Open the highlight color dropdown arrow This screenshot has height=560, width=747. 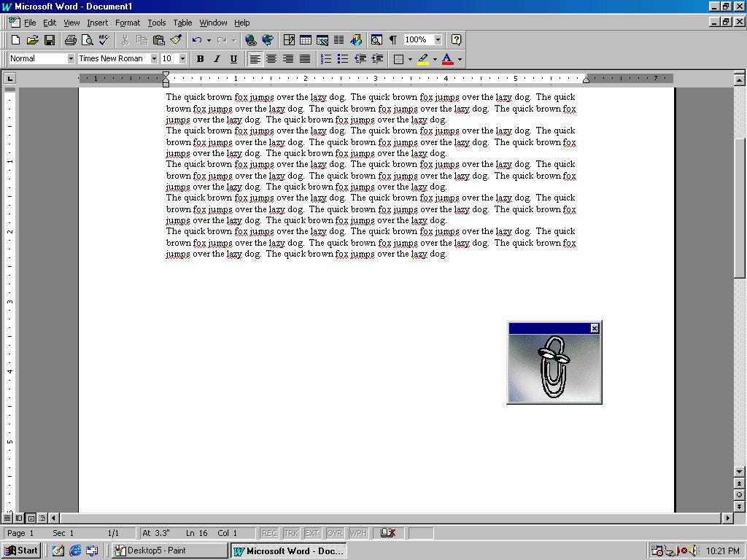[x=435, y=58]
